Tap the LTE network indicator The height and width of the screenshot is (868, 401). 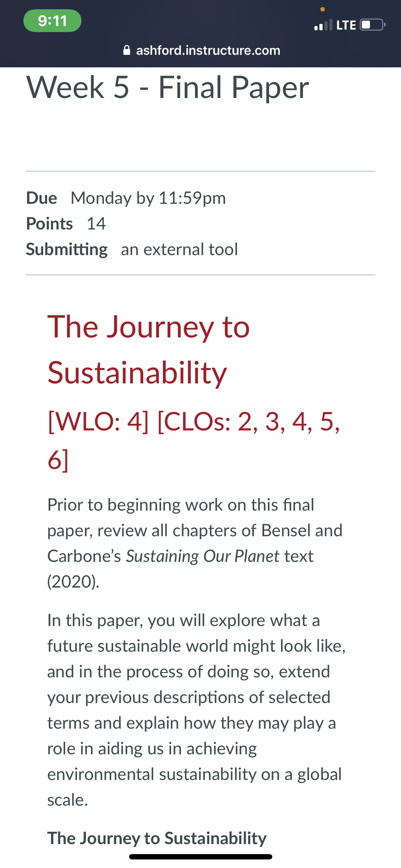pyautogui.click(x=346, y=25)
